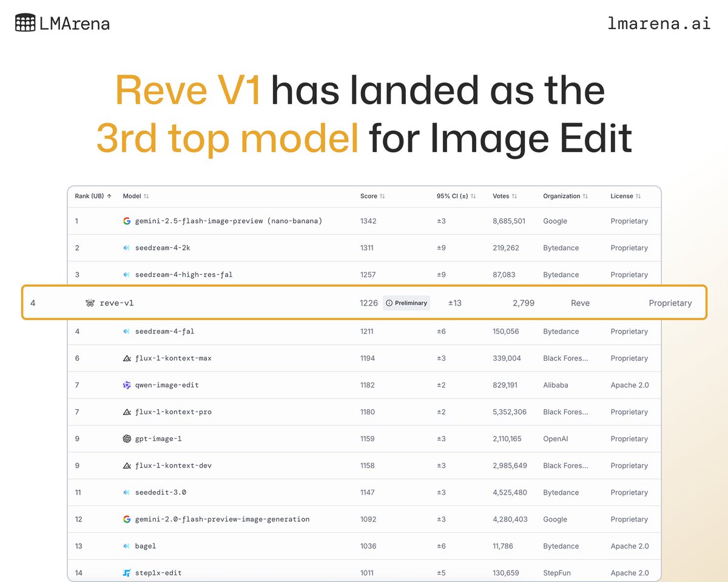Screen dimensions: 728x582
Task: Click the butterfly icon beside reve-v1
Action: (90, 303)
